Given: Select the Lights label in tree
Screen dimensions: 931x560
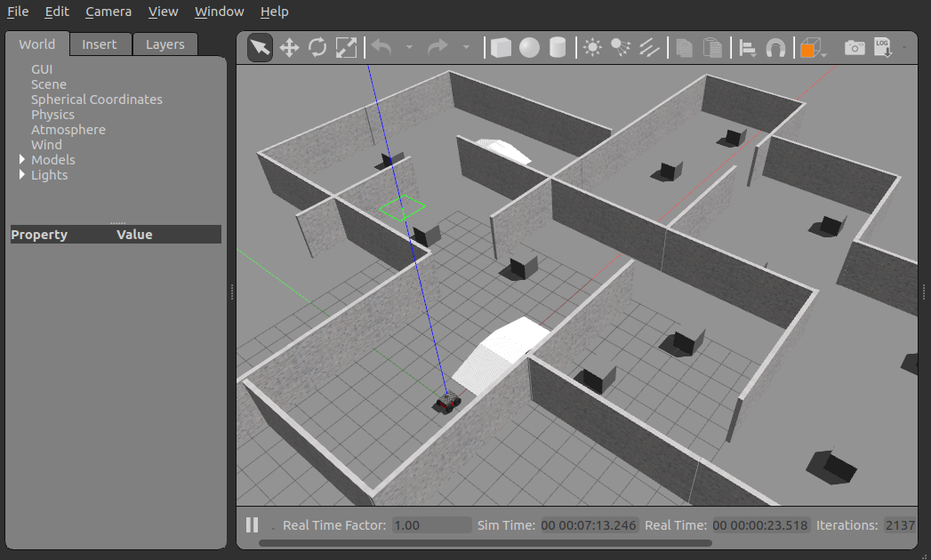Looking at the screenshot, I should click(x=49, y=175).
